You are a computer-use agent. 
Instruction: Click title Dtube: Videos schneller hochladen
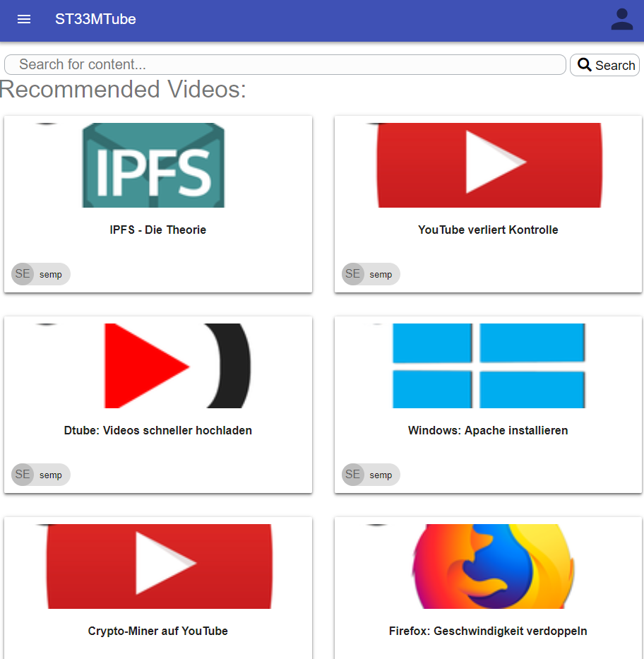coord(158,430)
